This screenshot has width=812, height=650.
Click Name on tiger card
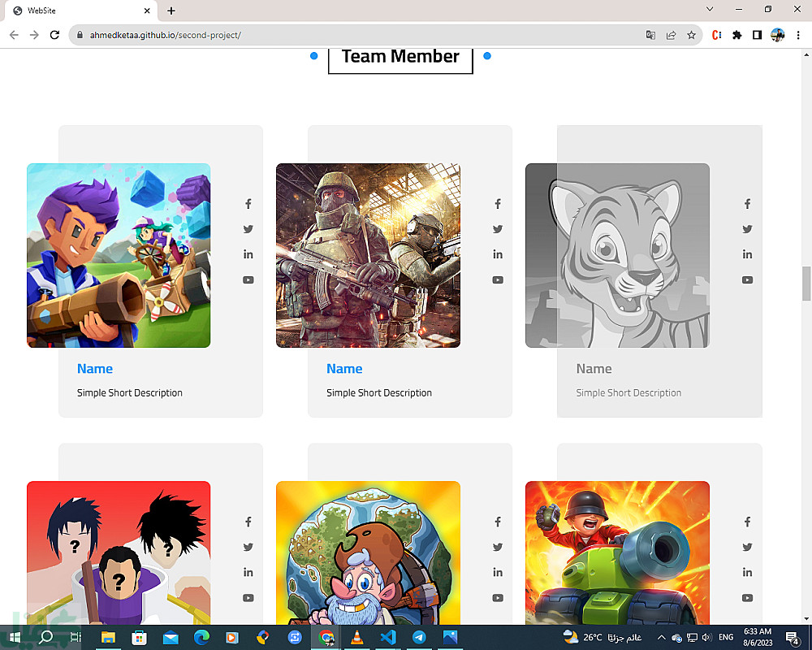point(594,369)
